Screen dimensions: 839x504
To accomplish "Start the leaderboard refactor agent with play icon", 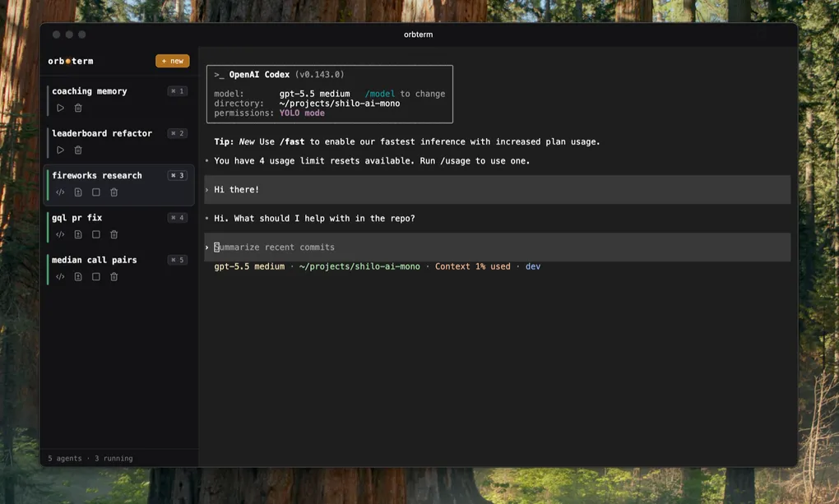I will [x=61, y=150].
